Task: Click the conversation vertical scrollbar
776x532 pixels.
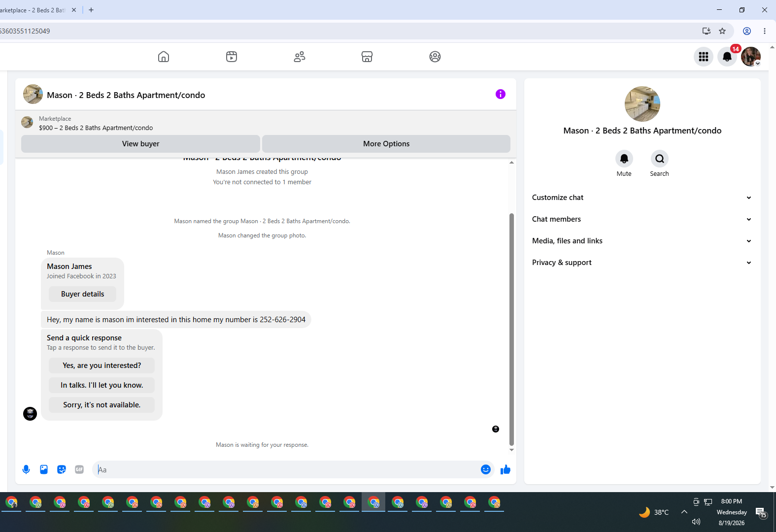Action: click(511, 329)
